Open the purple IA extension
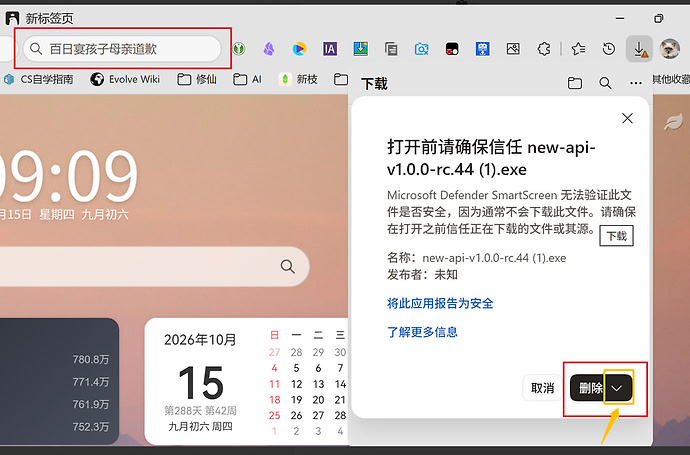The width and height of the screenshot is (690, 455). pyautogui.click(x=330, y=49)
